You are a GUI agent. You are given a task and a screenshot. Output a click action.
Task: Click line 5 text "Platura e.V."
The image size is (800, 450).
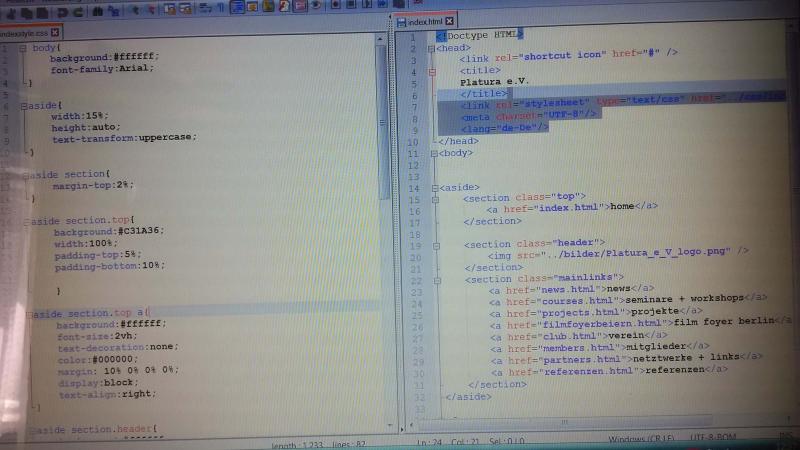pos(492,81)
